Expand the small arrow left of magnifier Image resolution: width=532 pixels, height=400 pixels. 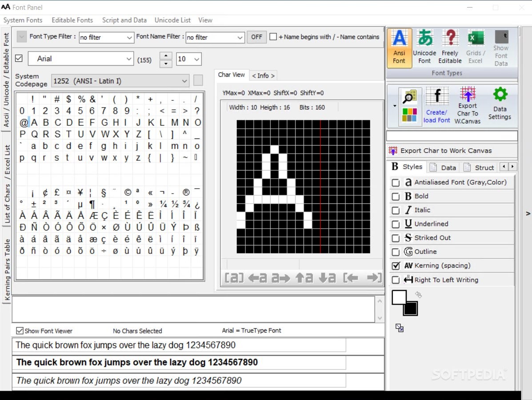(395, 106)
